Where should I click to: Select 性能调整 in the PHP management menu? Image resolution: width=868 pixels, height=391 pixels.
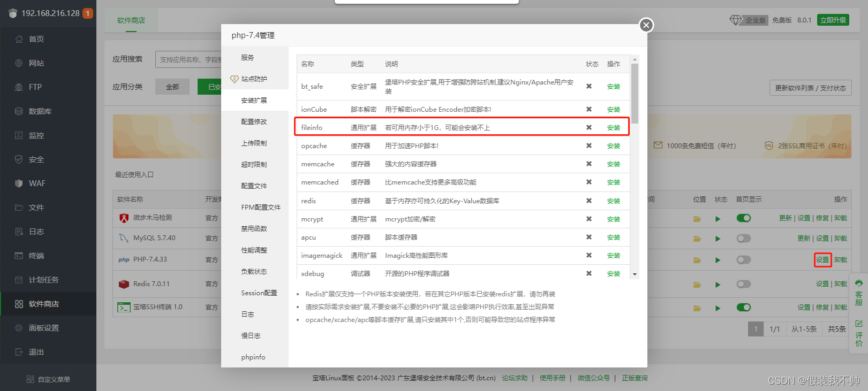coord(255,250)
